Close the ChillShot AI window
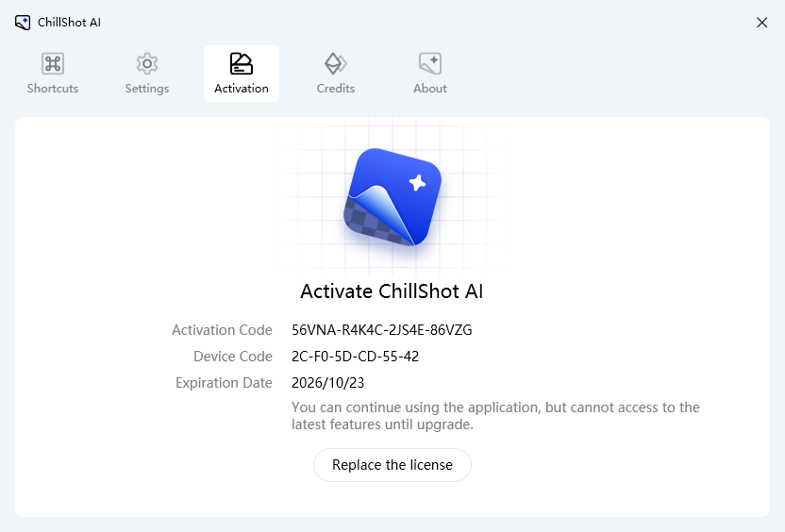This screenshot has width=785, height=532. 762,23
